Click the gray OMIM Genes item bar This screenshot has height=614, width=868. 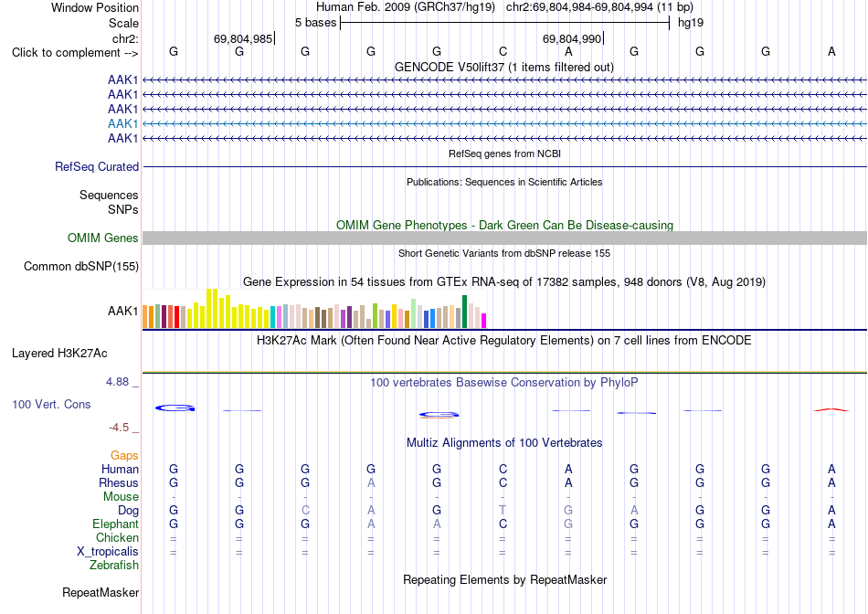504,238
